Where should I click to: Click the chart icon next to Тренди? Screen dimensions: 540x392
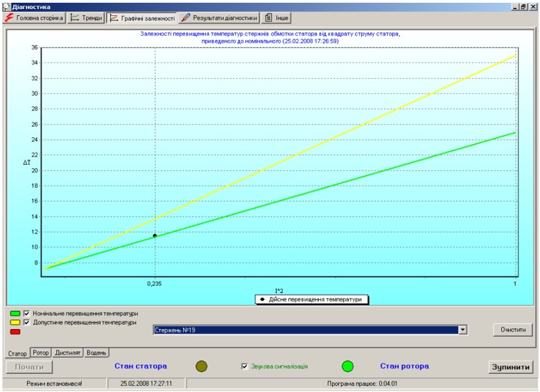74,18
